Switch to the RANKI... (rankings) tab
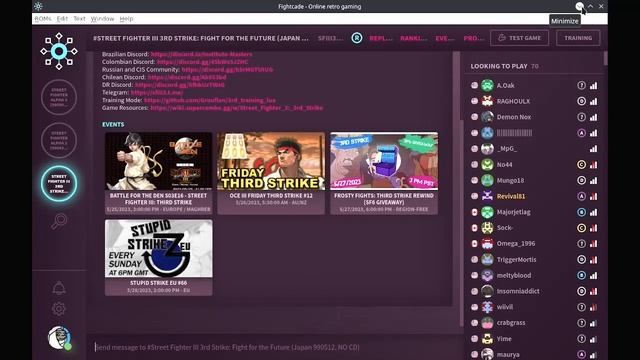Image resolution: width=640 pixels, height=360 pixels. (x=413, y=38)
